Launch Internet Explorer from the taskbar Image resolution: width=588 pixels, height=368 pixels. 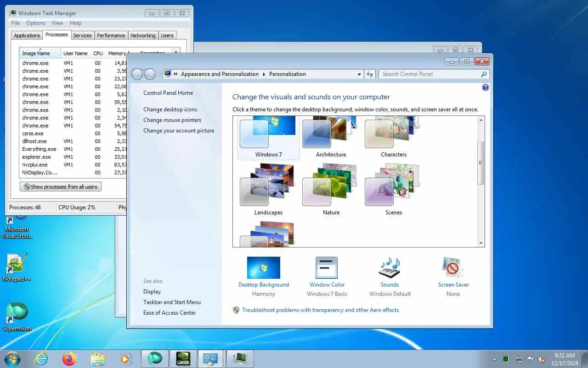point(41,359)
